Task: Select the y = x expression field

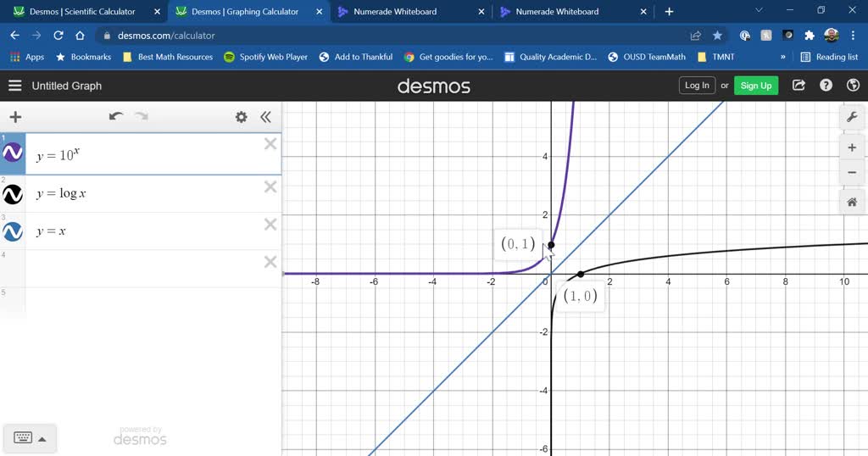Action: tap(153, 231)
